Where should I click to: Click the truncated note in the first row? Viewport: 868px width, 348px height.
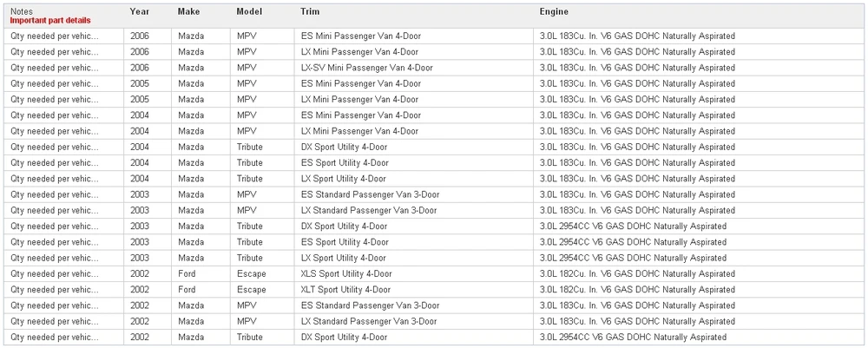pos(55,36)
